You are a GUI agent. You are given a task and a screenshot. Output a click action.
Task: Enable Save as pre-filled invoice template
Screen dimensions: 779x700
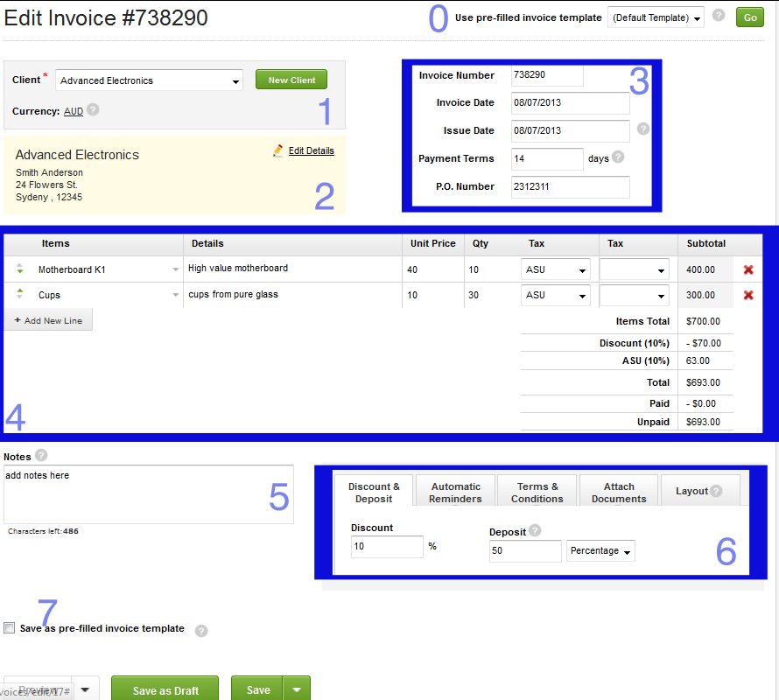click(10, 628)
